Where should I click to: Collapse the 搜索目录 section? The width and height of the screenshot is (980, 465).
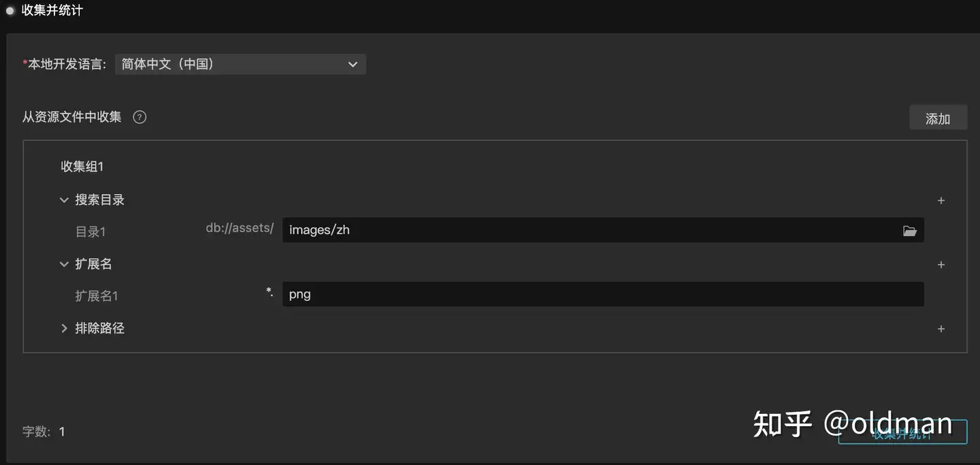[65, 200]
